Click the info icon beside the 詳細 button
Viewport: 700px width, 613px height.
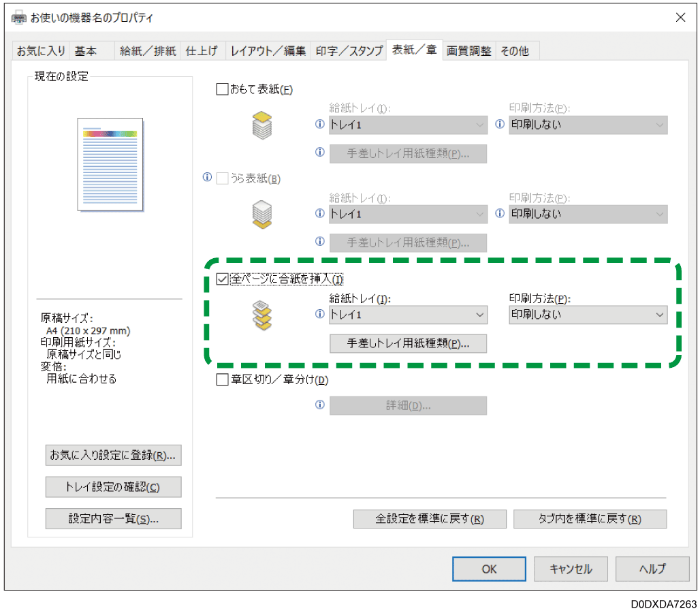point(319,405)
